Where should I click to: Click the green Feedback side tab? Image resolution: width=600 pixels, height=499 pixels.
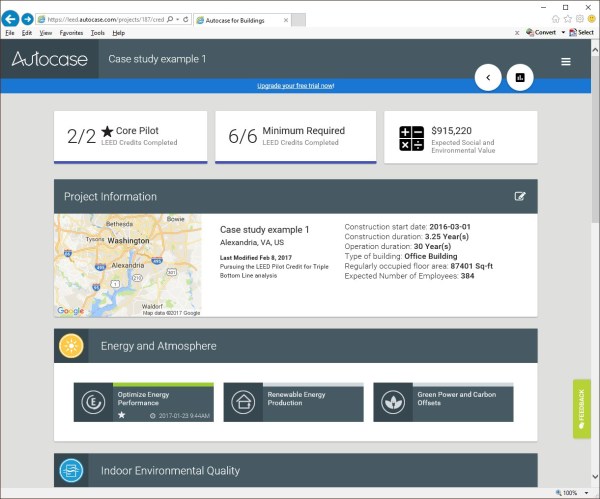pos(581,409)
